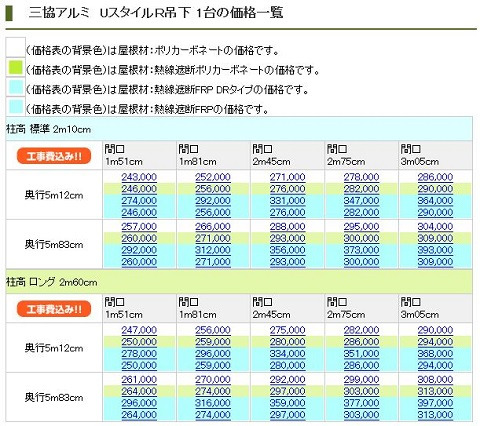This screenshot has width=480, height=426.
Task: Open the 261,000 price link
Action: pyautogui.click(x=139, y=380)
